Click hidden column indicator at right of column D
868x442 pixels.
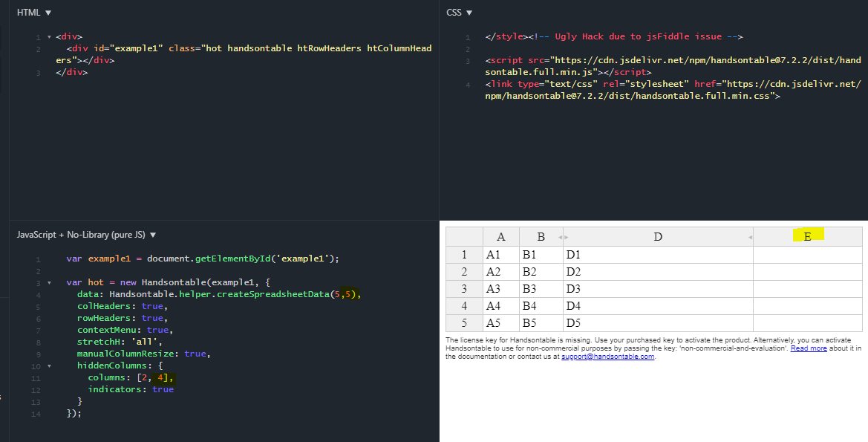(x=750, y=238)
